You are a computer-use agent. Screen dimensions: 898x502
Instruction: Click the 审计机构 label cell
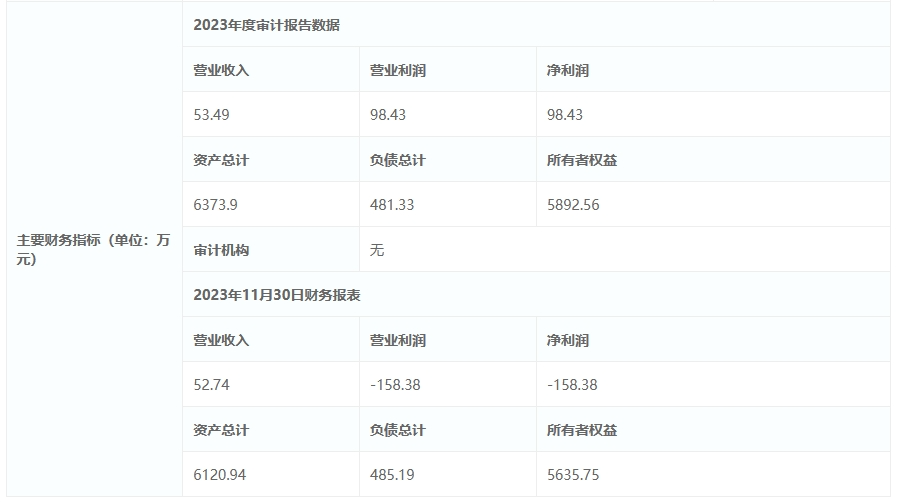click(221, 250)
